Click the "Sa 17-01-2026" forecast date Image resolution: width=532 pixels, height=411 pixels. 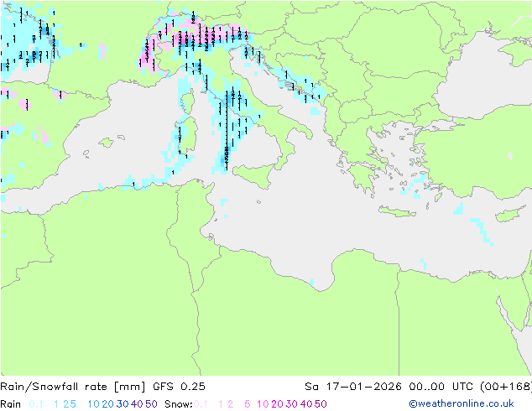pyautogui.click(x=353, y=387)
